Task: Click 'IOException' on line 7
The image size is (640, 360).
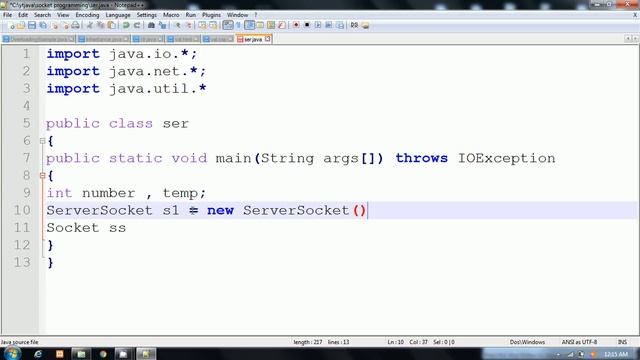Action: [507, 158]
